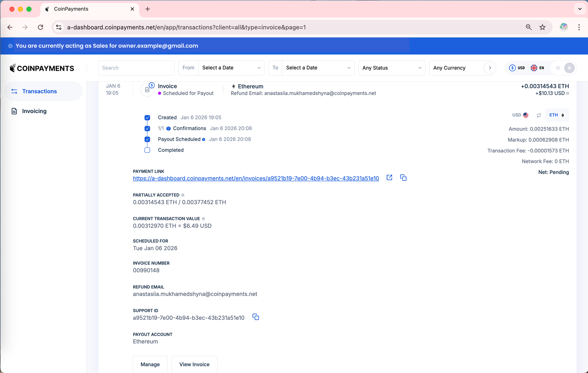Image resolution: width=588 pixels, height=373 pixels.
Task: Click the Created step checkbox
Action: tap(147, 118)
